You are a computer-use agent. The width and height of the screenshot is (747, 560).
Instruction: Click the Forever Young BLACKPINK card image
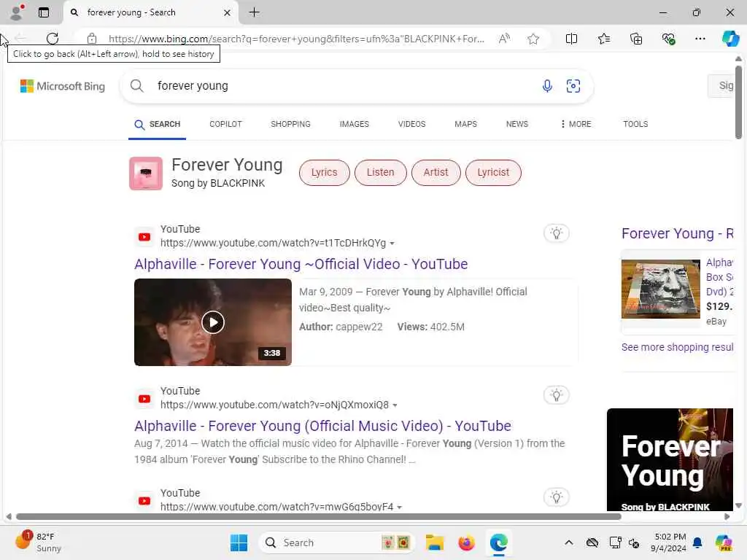point(670,459)
